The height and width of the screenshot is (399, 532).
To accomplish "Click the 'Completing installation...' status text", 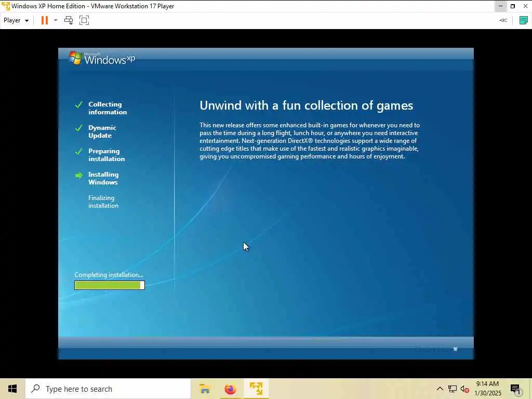I will [109, 275].
